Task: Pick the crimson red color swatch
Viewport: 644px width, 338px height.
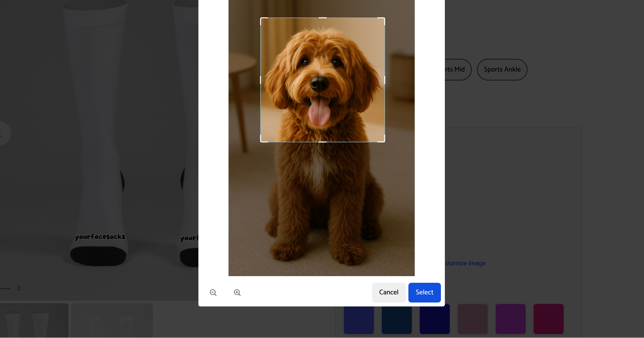Action: pos(549,319)
